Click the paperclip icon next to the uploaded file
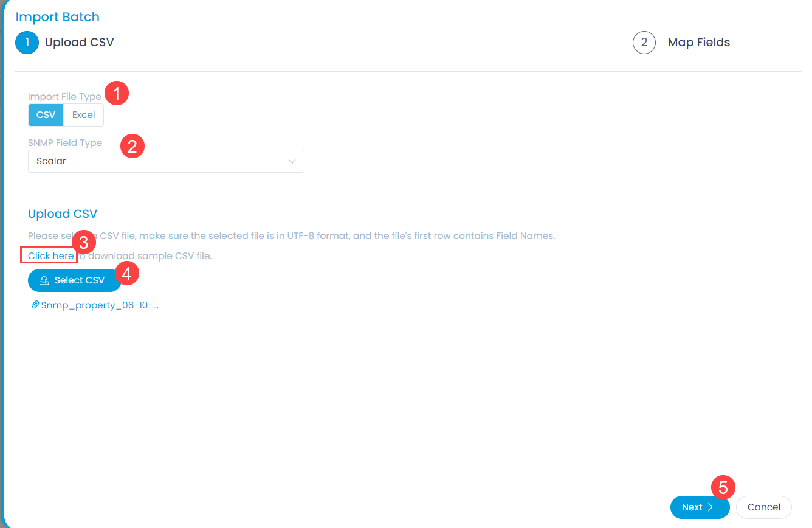812x528 pixels. click(35, 305)
